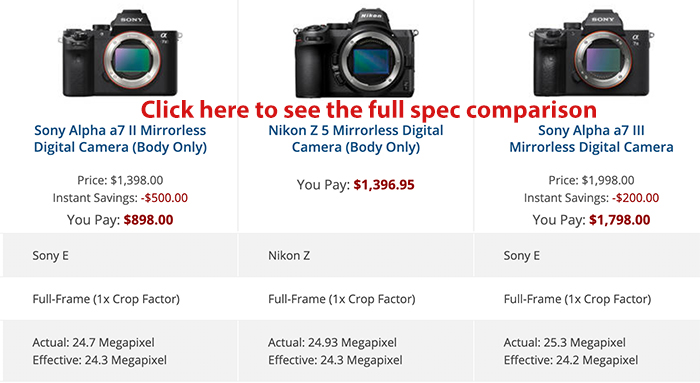Click the $1,798.00 You Pay price

click(620, 220)
